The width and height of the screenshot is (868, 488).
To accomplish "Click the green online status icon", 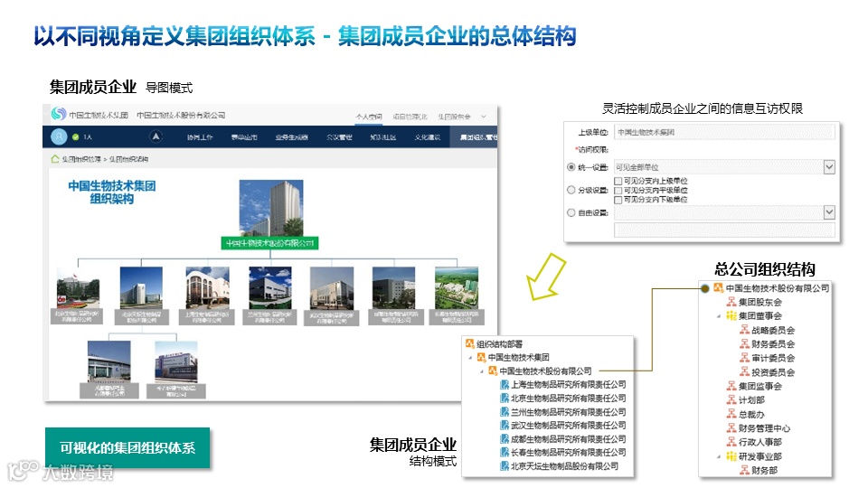I will pos(76,136).
